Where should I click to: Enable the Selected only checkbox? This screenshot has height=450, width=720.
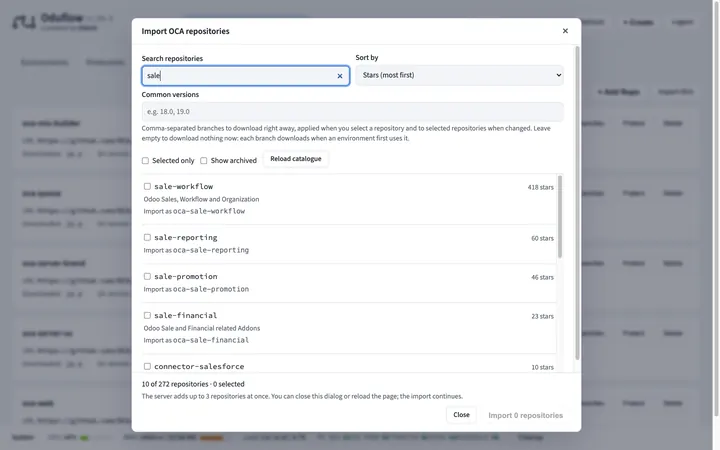click(145, 161)
